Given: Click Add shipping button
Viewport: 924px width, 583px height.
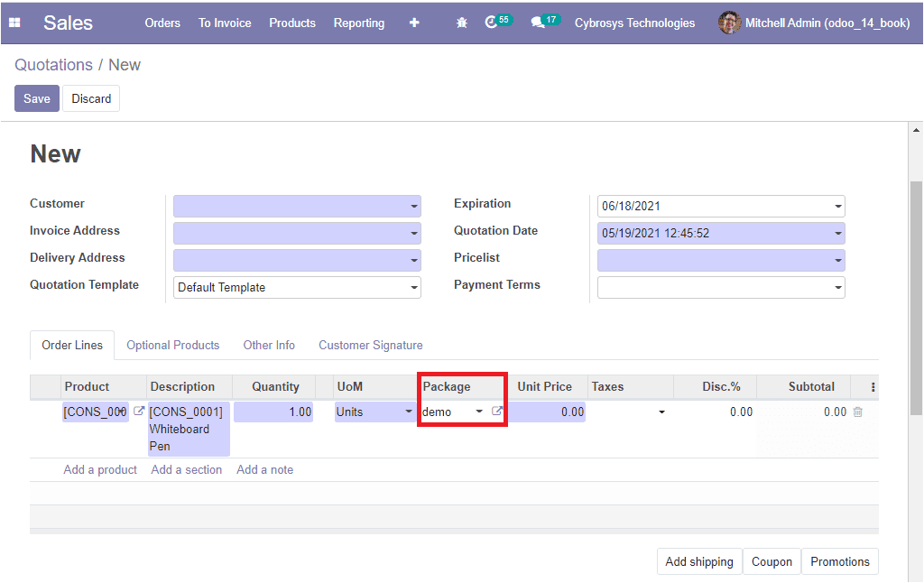Looking at the screenshot, I should (x=699, y=561).
